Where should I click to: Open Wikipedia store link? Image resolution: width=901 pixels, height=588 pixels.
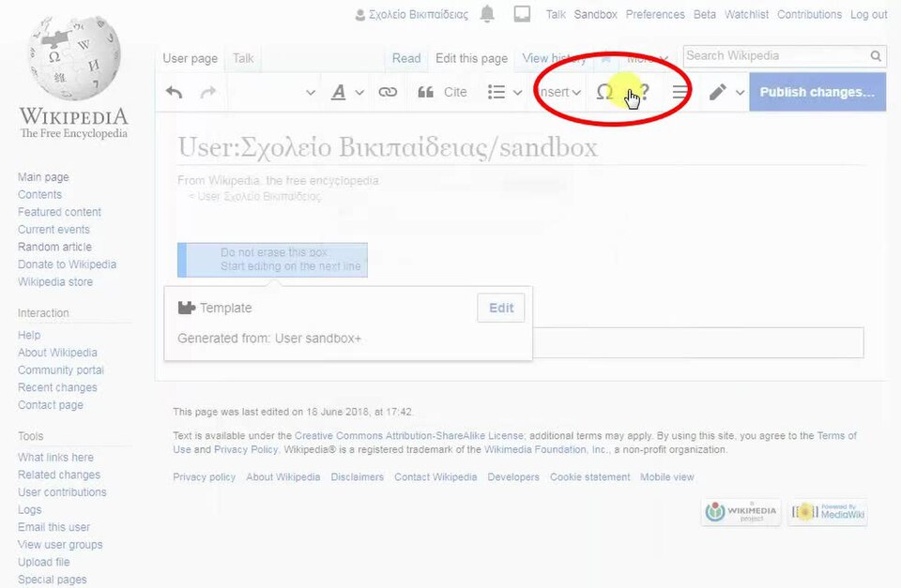coord(55,282)
